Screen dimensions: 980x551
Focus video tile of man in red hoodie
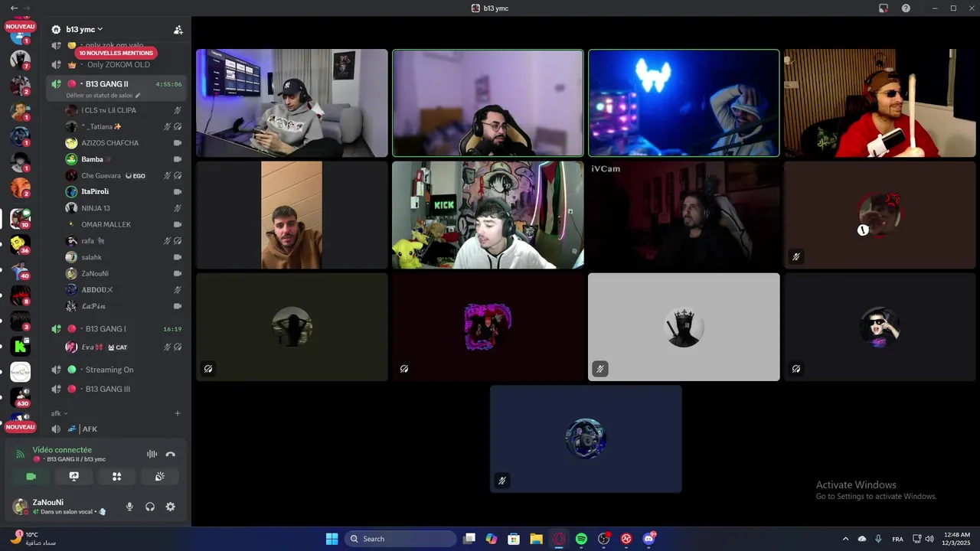(880, 103)
